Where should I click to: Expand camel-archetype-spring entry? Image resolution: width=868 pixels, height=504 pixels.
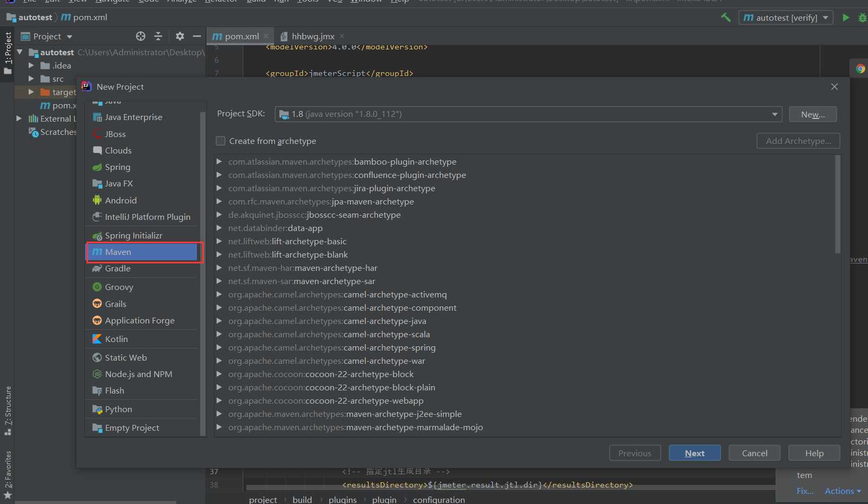pyautogui.click(x=219, y=347)
